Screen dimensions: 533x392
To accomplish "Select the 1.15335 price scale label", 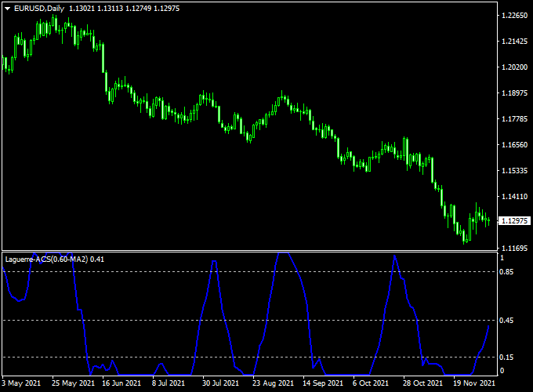I will point(515,171).
